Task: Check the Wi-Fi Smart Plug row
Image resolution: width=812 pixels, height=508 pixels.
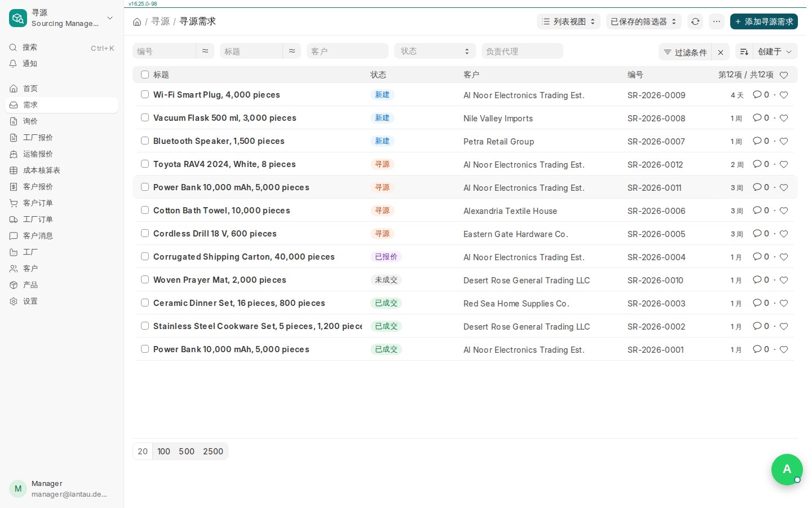Action: point(145,94)
